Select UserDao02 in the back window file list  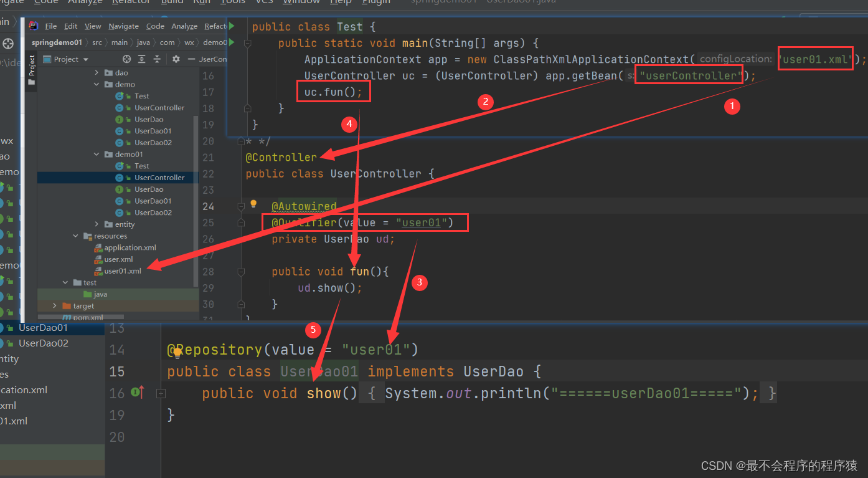43,343
